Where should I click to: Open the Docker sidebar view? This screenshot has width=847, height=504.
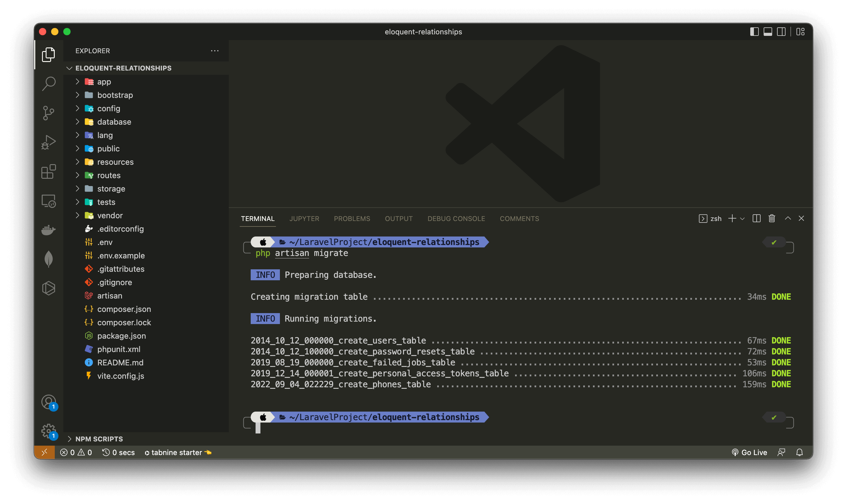[x=49, y=230]
